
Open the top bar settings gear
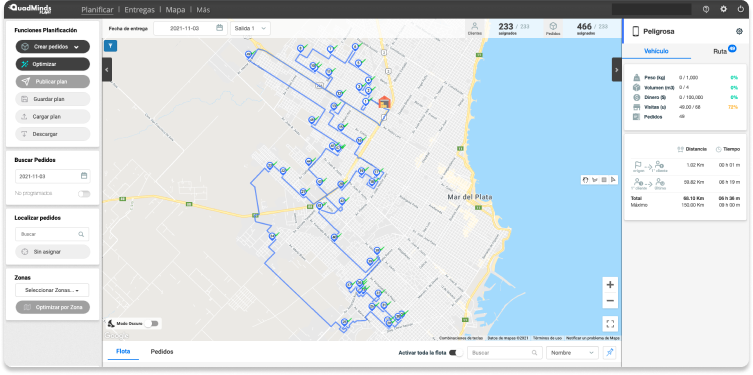pos(723,9)
